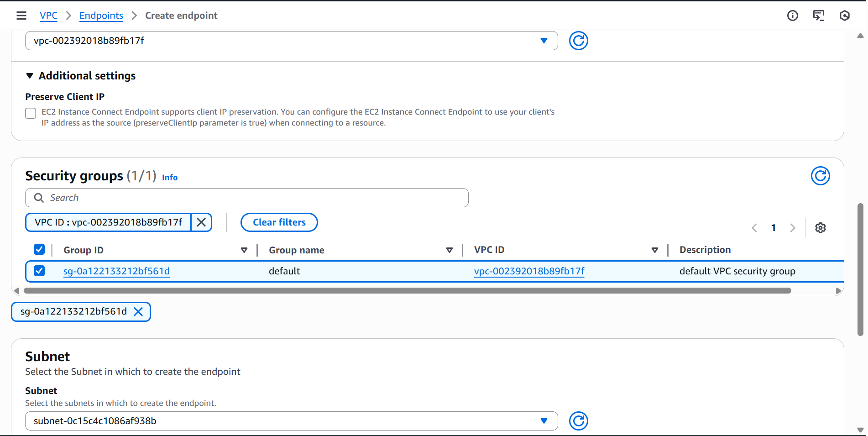Open CloudShell from the top bar
This screenshot has height=436, width=868.
[x=819, y=16]
